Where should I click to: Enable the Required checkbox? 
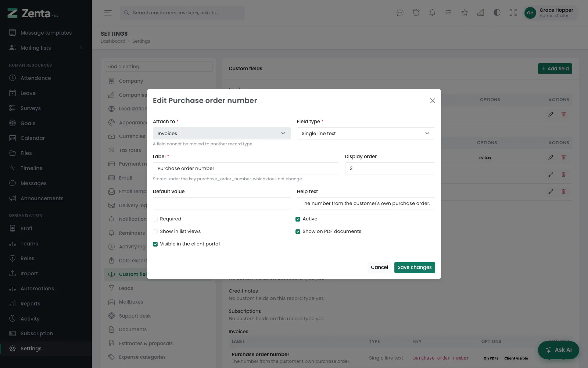(155, 219)
